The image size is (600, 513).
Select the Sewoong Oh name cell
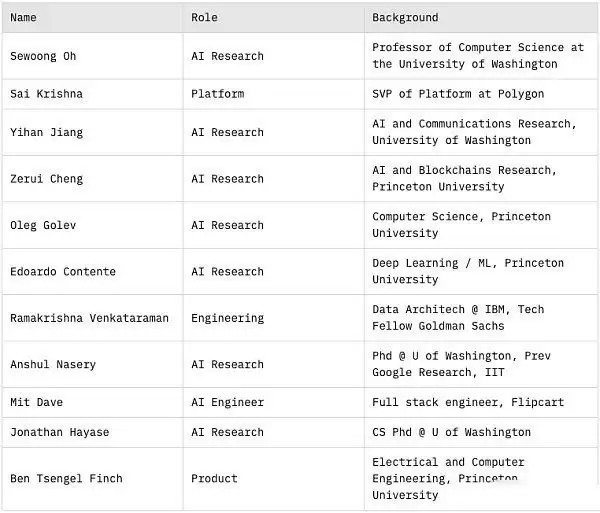(x=43, y=56)
